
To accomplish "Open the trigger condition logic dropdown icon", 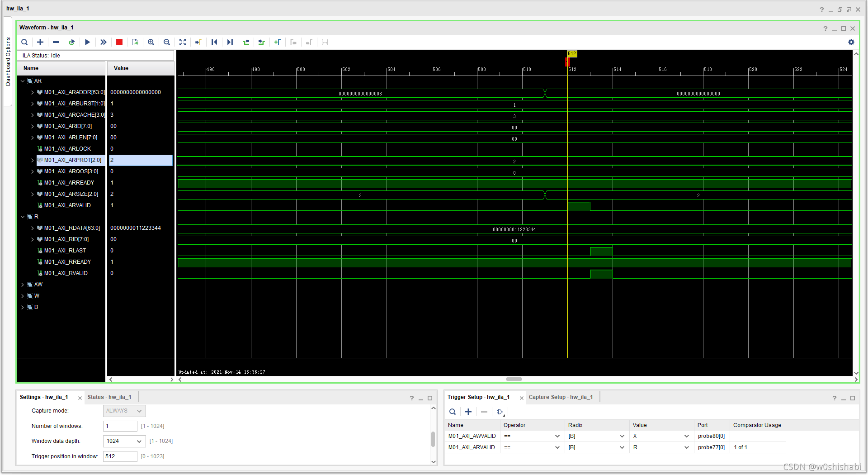I will tap(500, 412).
